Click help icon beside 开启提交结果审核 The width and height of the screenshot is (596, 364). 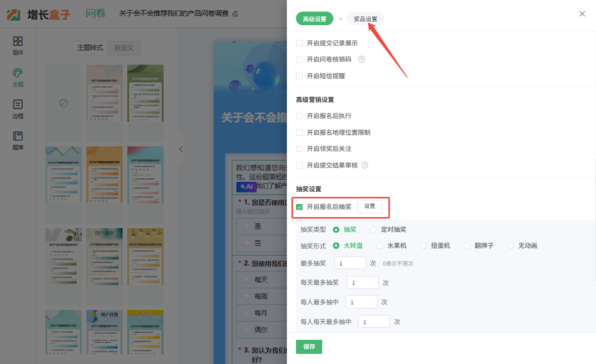click(x=365, y=165)
